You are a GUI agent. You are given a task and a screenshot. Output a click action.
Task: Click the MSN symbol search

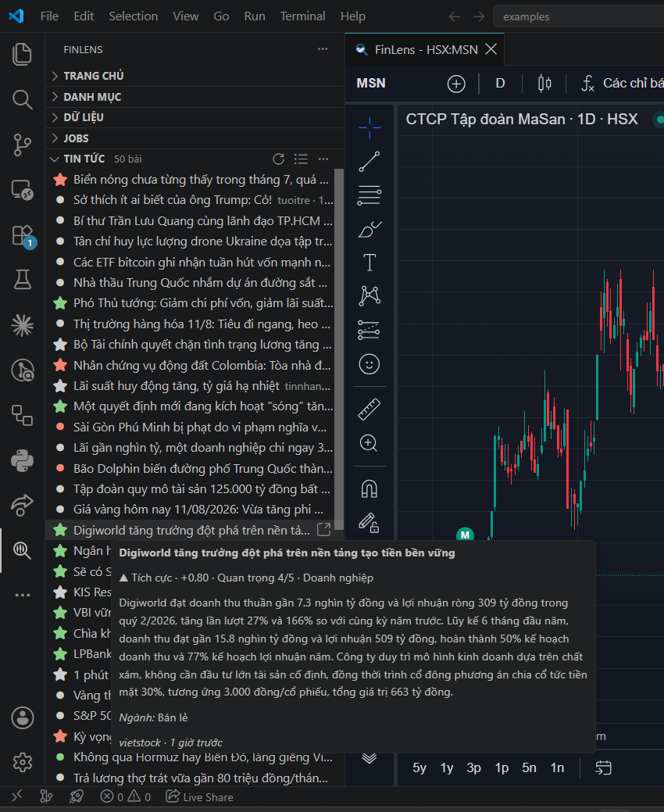point(371,84)
